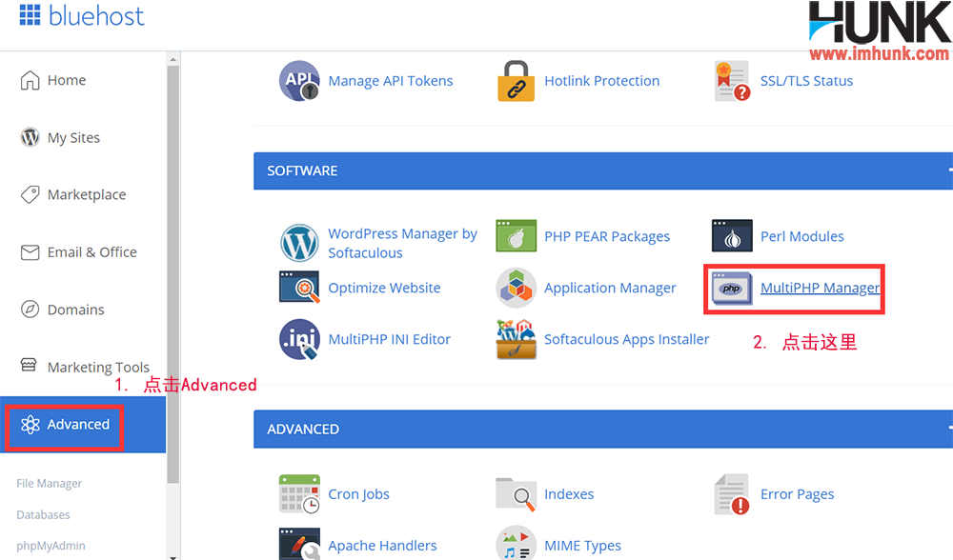This screenshot has height=560, width=953.
Task: Open the Hotlink Protection link
Action: [601, 81]
